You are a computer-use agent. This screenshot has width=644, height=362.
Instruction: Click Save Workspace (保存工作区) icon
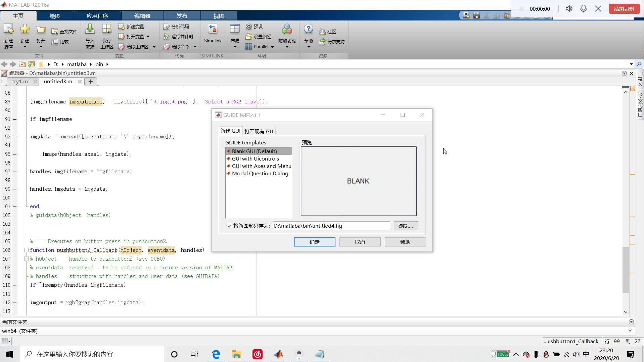(x=106, y=29)
